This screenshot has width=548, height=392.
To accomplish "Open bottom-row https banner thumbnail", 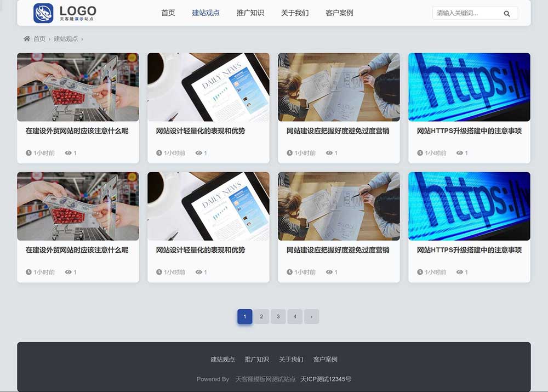I will 470,206.
